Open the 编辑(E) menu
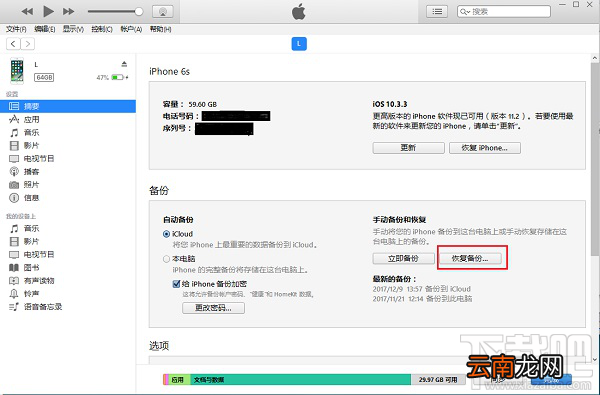 pyautogui.click(x=45, y=29)
